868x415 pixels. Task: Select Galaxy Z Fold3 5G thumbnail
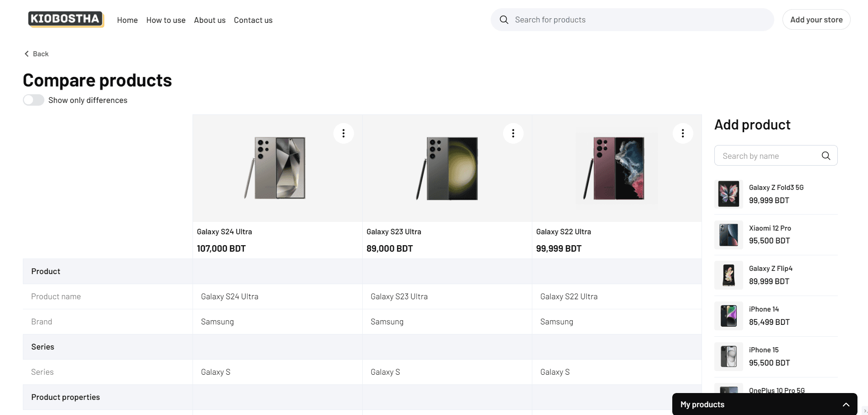coord(729,194)
